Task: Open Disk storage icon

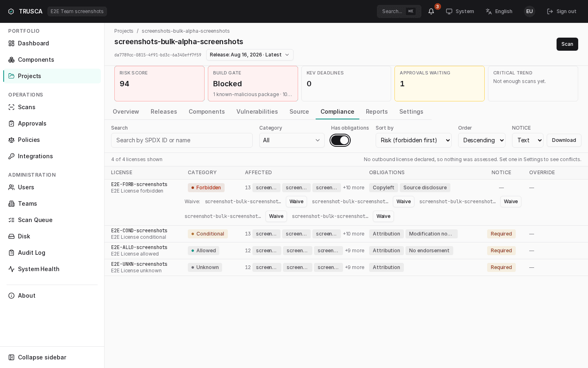Action: pyautogui.click(x=11, y=236)
